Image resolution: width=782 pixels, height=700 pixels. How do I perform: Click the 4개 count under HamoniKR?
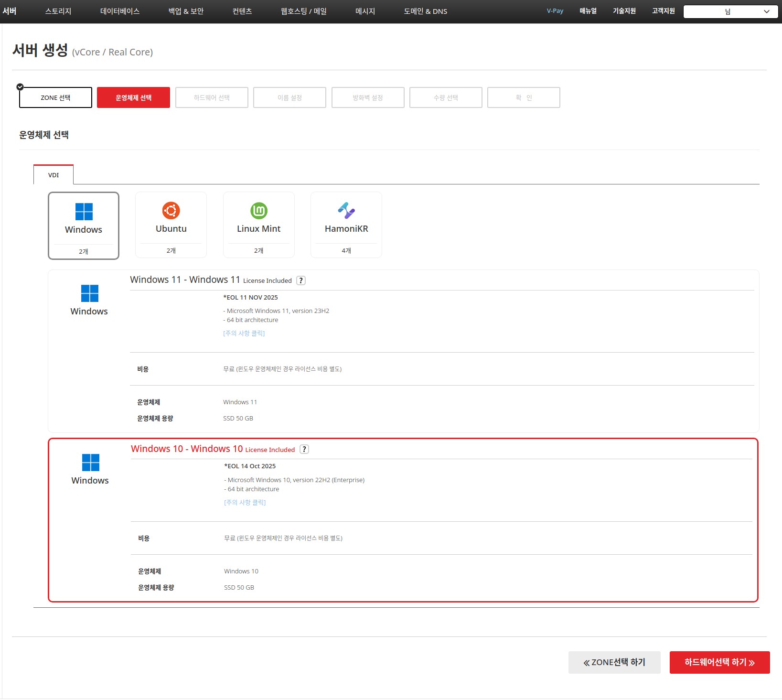point(346,250)
